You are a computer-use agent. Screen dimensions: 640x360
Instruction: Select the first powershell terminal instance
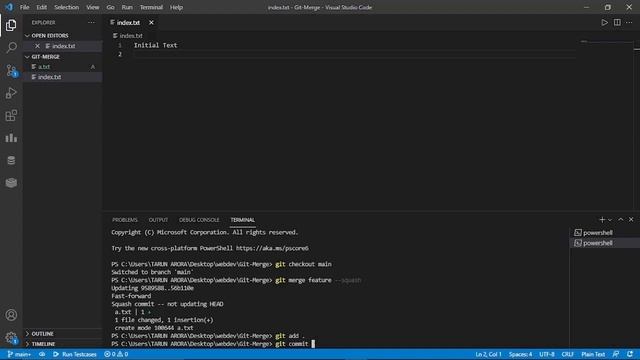[605, 233]
